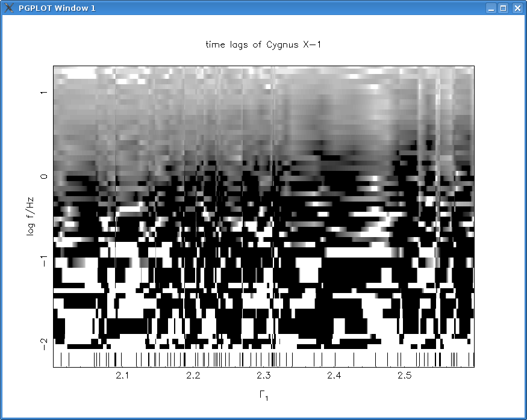The height and width of the screenshot is (420, 527).
Task: Close the PGPLOT Window 1
Action: [x=517, y=8]
